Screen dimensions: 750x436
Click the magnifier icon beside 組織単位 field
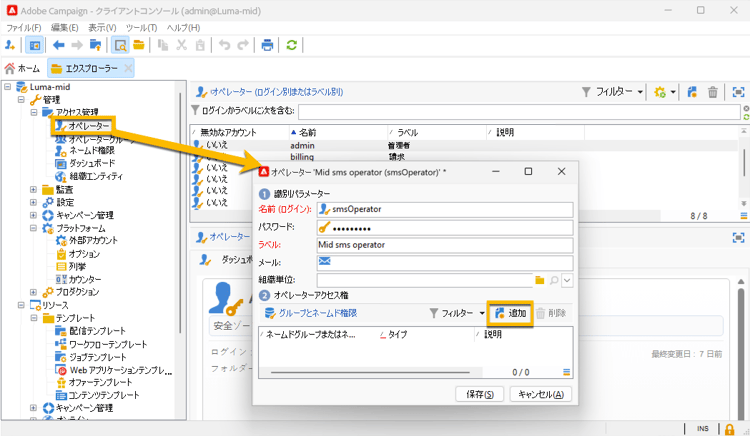click(x=554, y=280)
